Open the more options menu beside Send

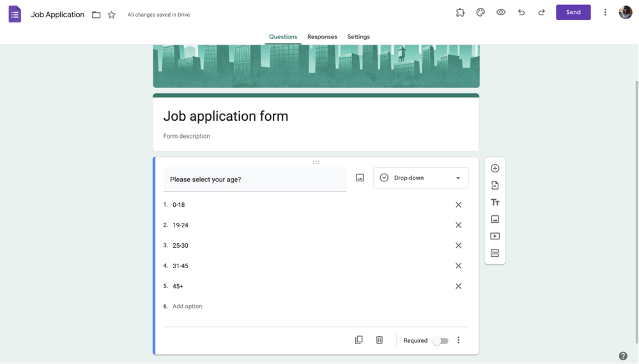coord(605,12)
